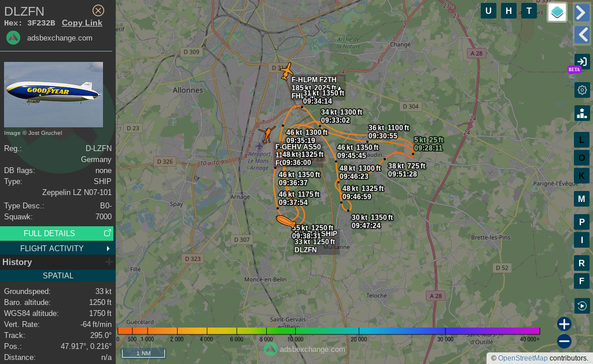This screenshot has height=364, width=593.
Task: Collapse sidebar with the left chevron
Action: click(x=582, y=35)
